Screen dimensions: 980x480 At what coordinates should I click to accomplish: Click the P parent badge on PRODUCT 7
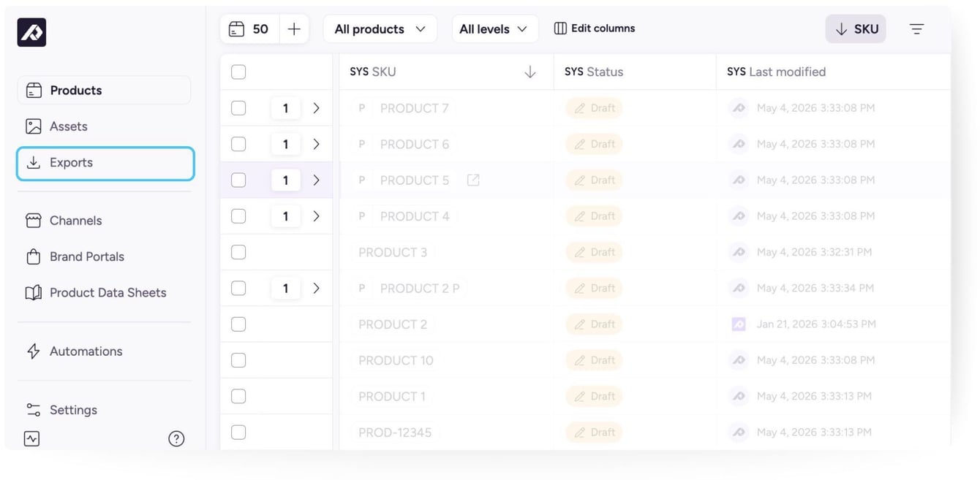coord(361,108)
